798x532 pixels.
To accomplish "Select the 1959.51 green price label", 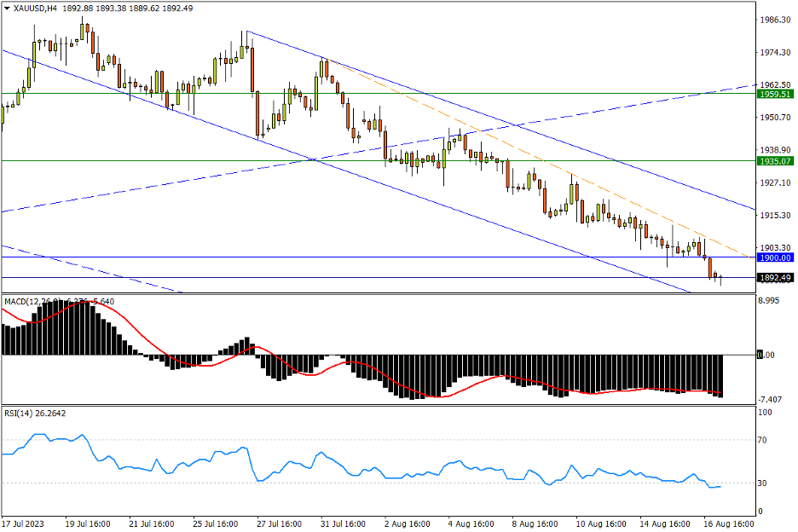I will point(775,94).
